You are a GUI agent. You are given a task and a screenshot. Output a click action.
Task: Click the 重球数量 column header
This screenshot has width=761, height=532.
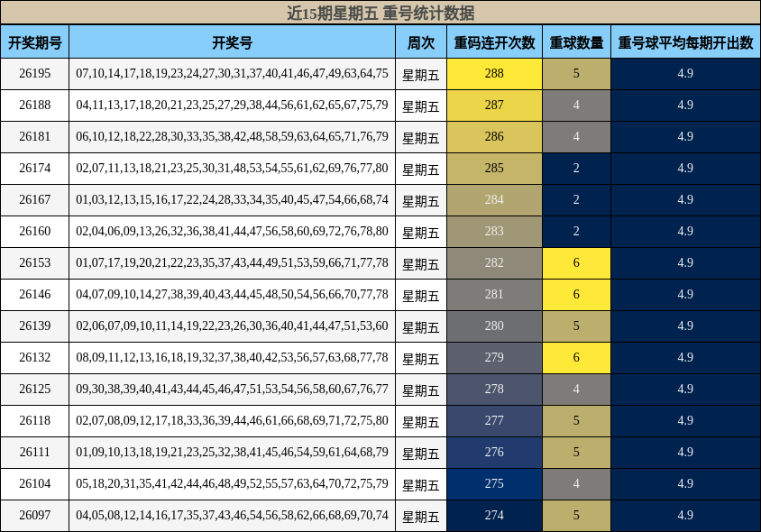tap(576, 42)
